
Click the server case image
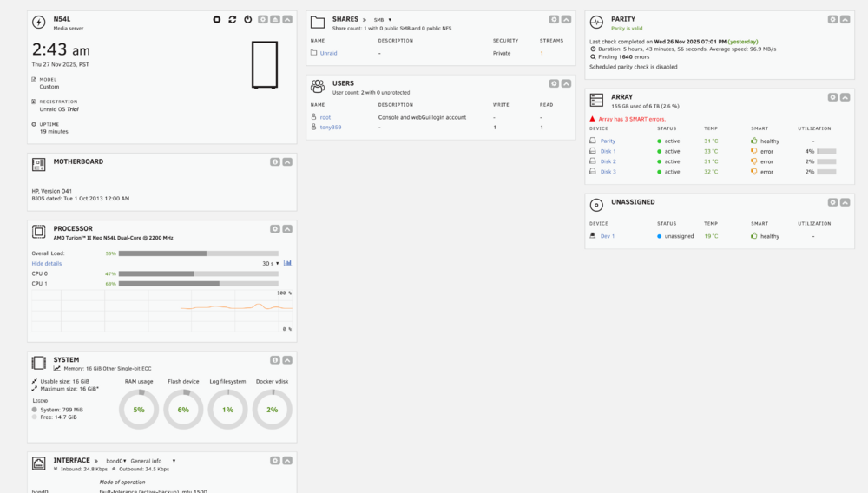265,65
